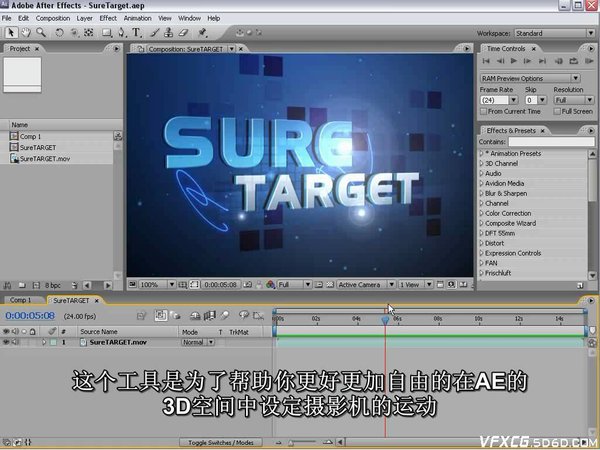Open the Animation menu
The image size is (600, 450).
coord(137,18)
